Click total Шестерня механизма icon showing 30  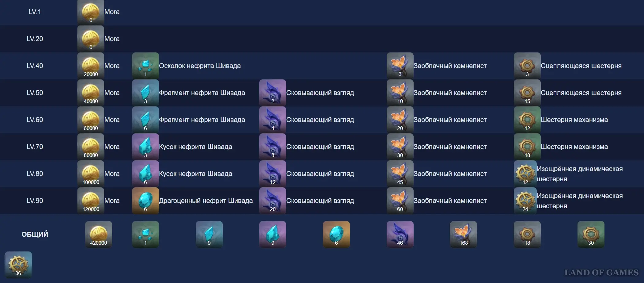591,235
